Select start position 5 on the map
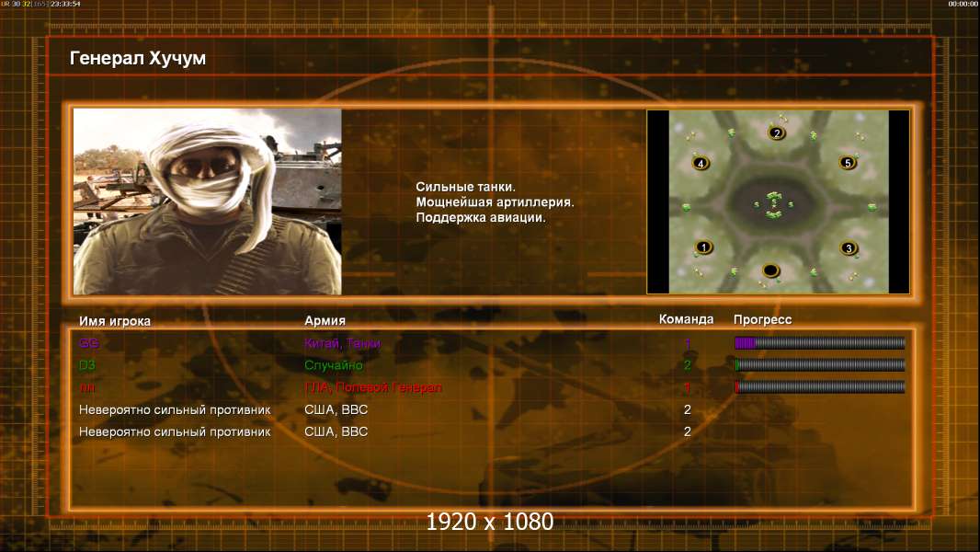Viewport: 980px width, 552px height. pyautogui.click(x=848, y=163)
